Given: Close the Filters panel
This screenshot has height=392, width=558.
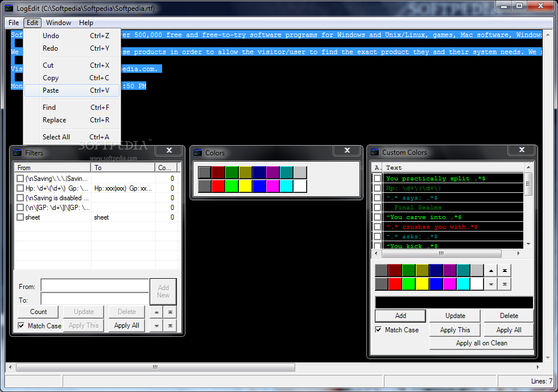Looking at the screenshot, I should click(170, 150).
